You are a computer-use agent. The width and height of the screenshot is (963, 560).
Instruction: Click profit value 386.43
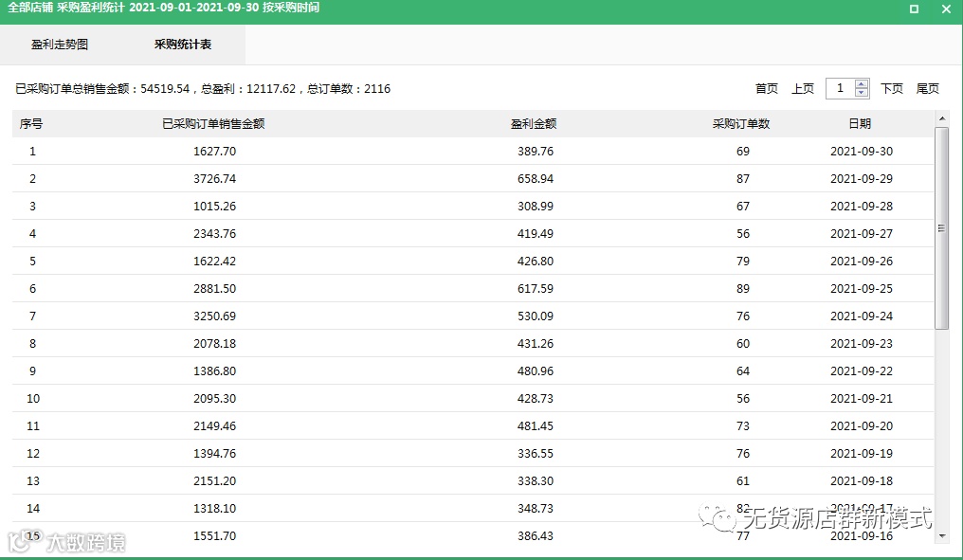(535, 536)
